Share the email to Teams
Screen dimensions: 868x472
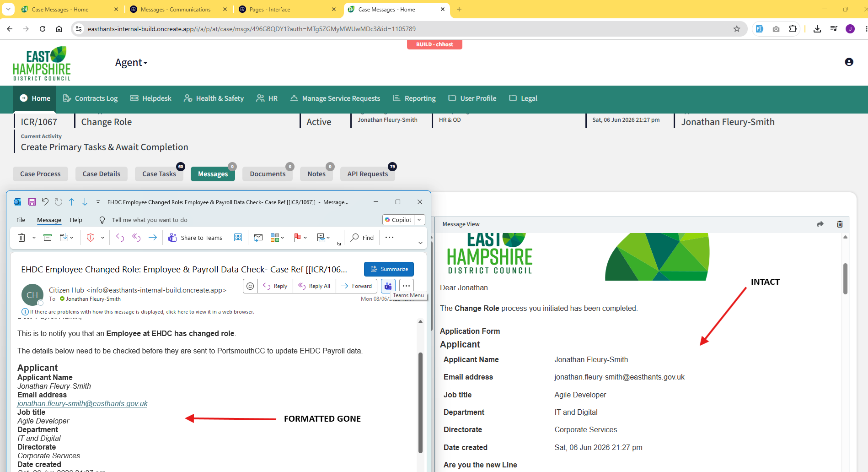point(195,238)
